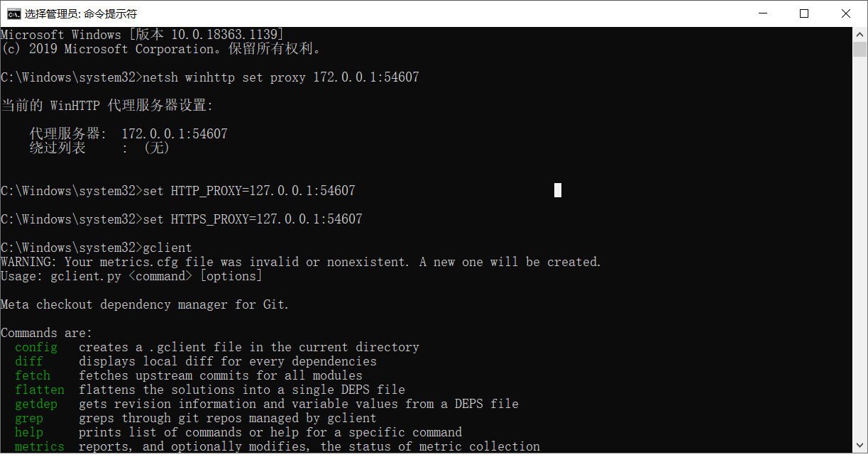Click the scrollbar down arrow

pyautogui.click(x=859, y=446)
